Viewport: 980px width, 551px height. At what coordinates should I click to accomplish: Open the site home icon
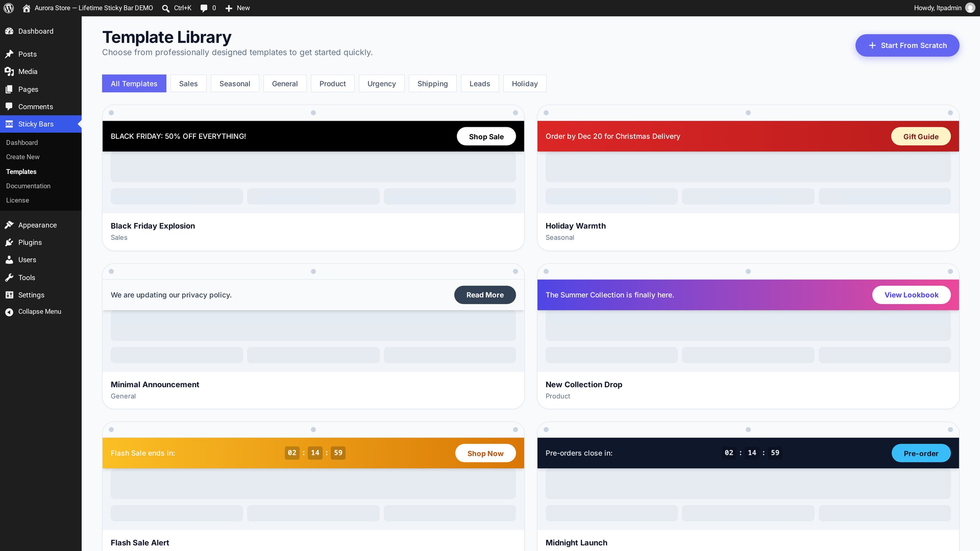pyautogui.click(x=26, y=8)
